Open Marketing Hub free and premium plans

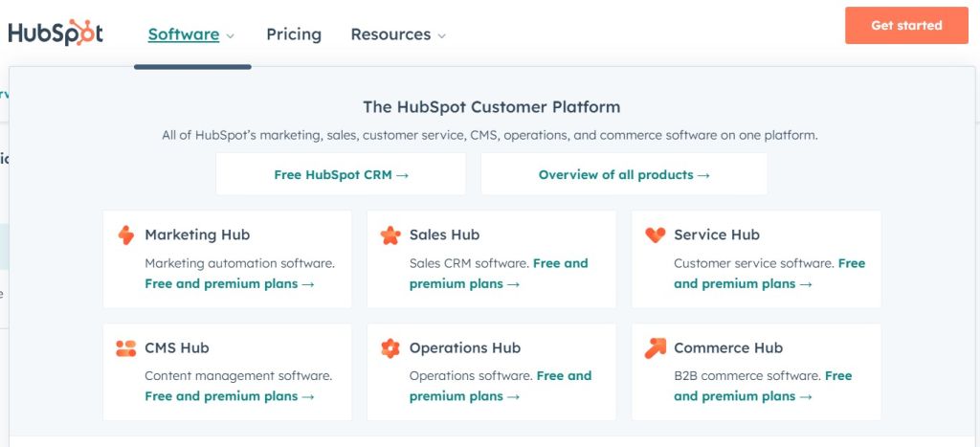(x=229, y=284)
